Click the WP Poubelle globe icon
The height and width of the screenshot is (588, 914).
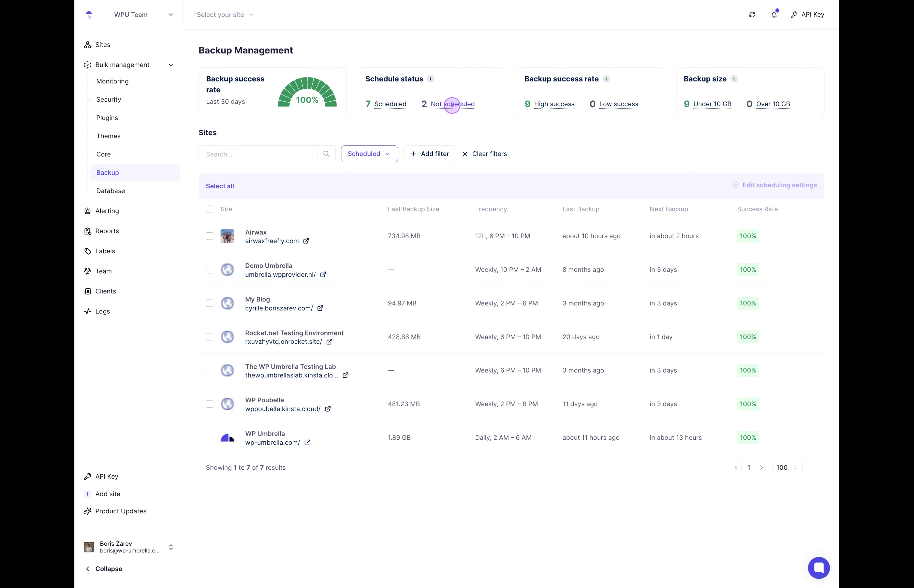[227, 404]
